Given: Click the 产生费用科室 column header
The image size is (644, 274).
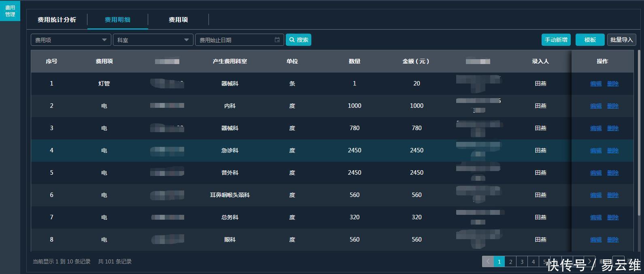Looking at the screenshot, I should click(x=230, y=61).
